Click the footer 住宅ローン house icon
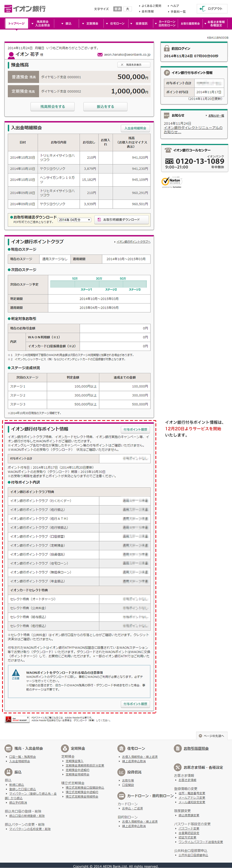Screen dimensions: 232x868 tap(121, 748)
